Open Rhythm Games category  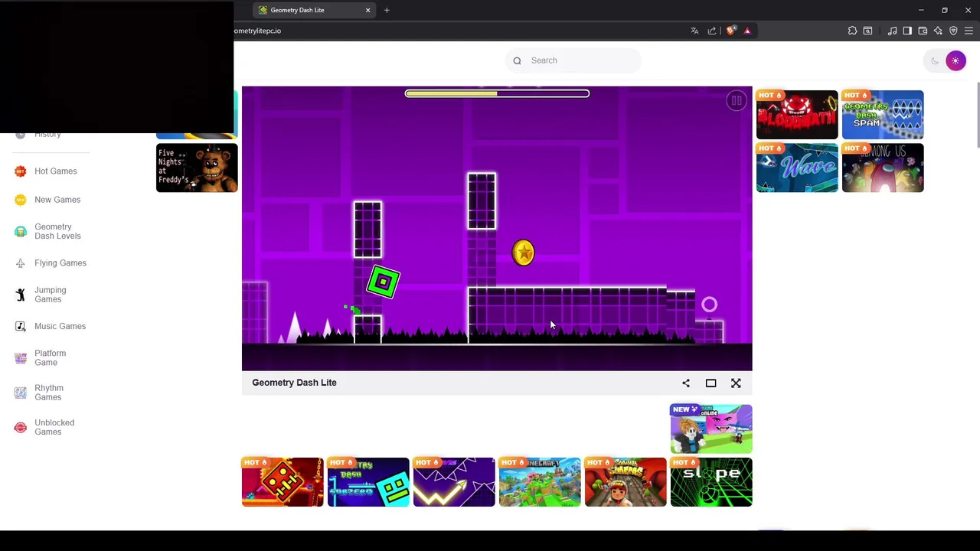pyautogui.click(x=48, y=393)
